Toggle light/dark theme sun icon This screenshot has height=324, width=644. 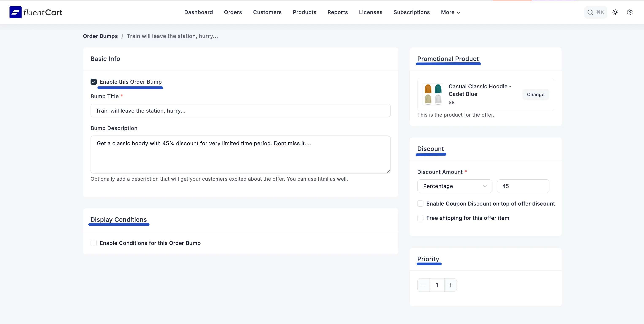tap(615, 12)
